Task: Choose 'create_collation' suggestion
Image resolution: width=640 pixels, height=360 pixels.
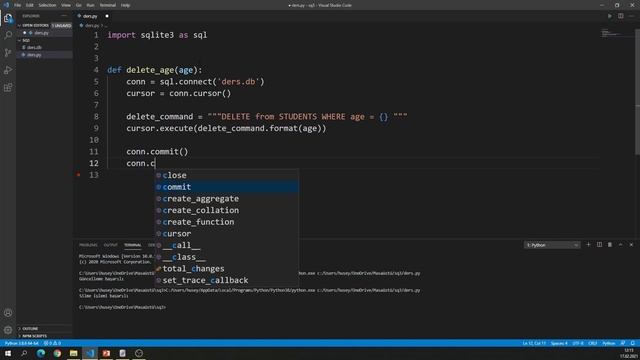Action: [x=227, y=210]
